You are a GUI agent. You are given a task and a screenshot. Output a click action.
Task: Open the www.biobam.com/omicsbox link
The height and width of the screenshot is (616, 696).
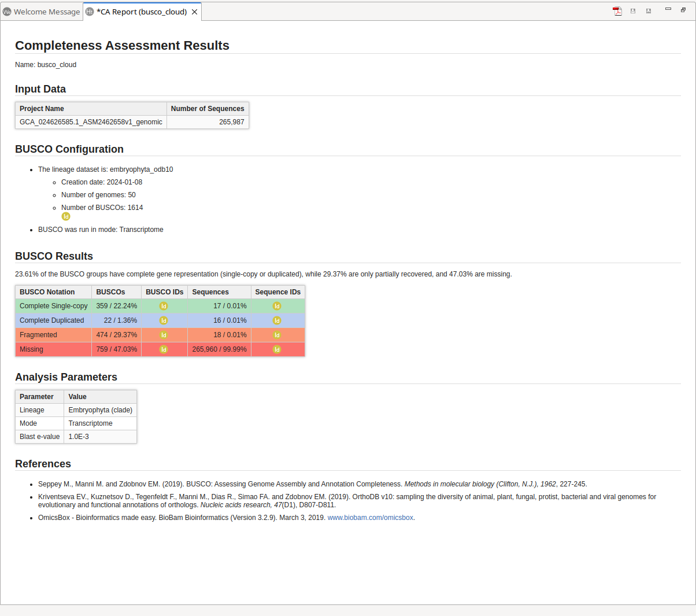click(370, 518)
